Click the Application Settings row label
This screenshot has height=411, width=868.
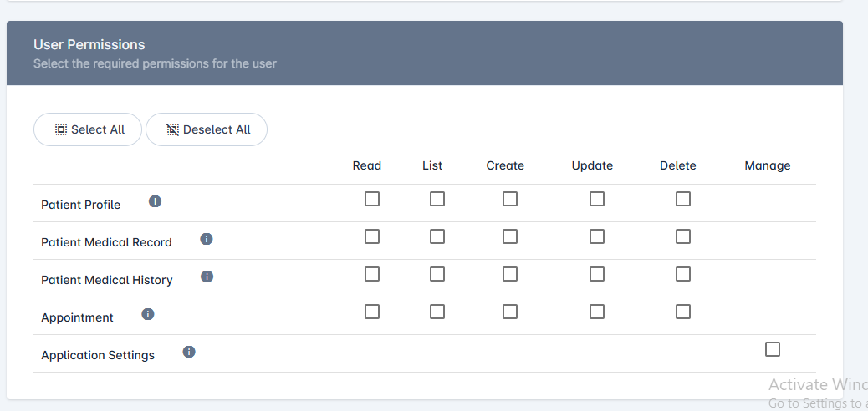pyautogui.click(x=98, y=355)
